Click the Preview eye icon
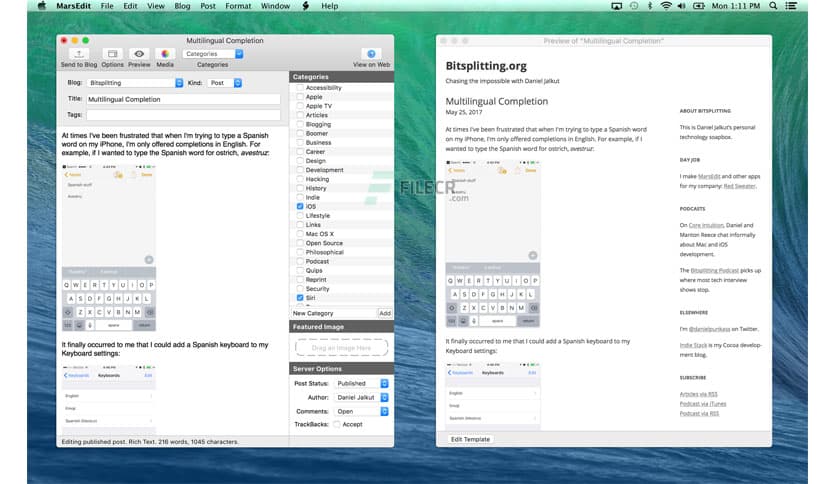Screen dimensions: 836x484 coord(139,54)
